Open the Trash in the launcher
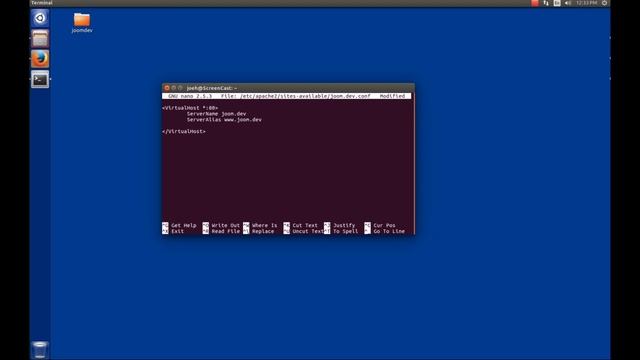Screen dimensions: 640x360 pos(40,350)
